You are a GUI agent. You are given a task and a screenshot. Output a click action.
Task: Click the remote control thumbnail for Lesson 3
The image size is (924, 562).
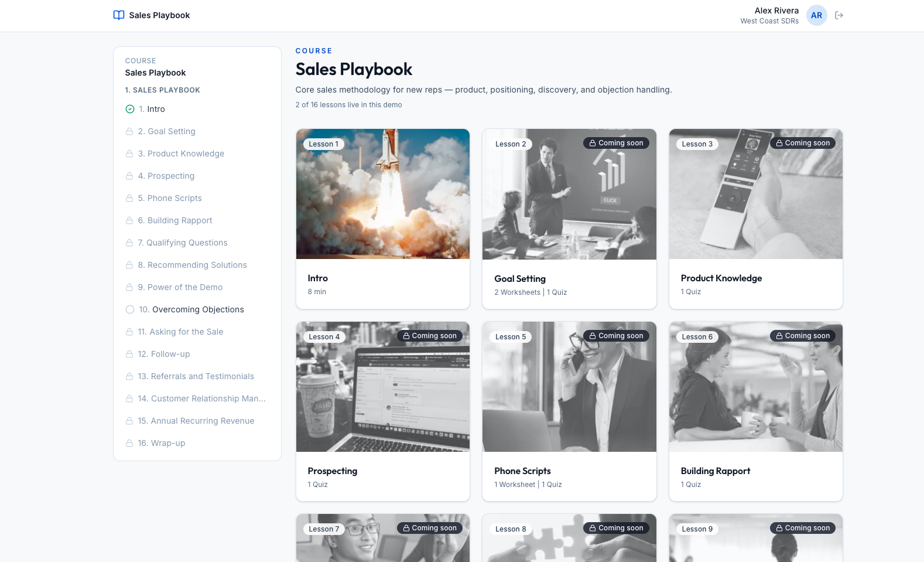756,194
